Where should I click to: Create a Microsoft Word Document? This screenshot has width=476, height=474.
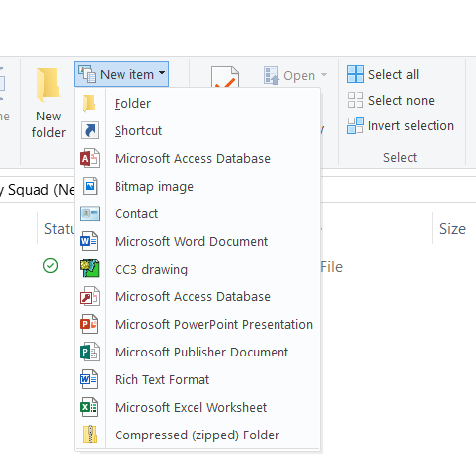point(198,242)
